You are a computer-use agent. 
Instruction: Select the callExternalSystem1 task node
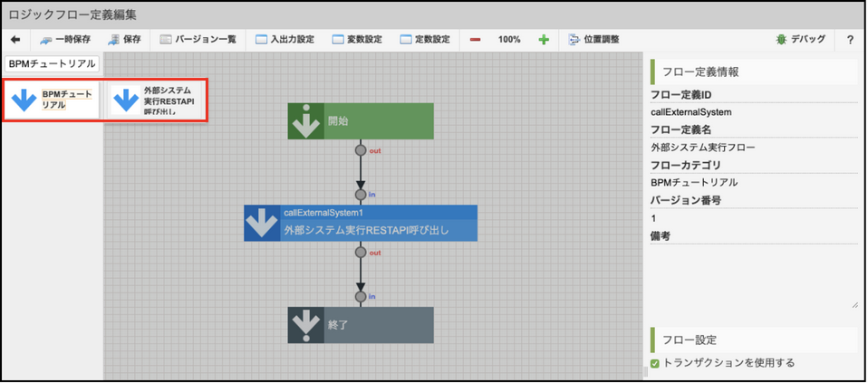[361, 223]
